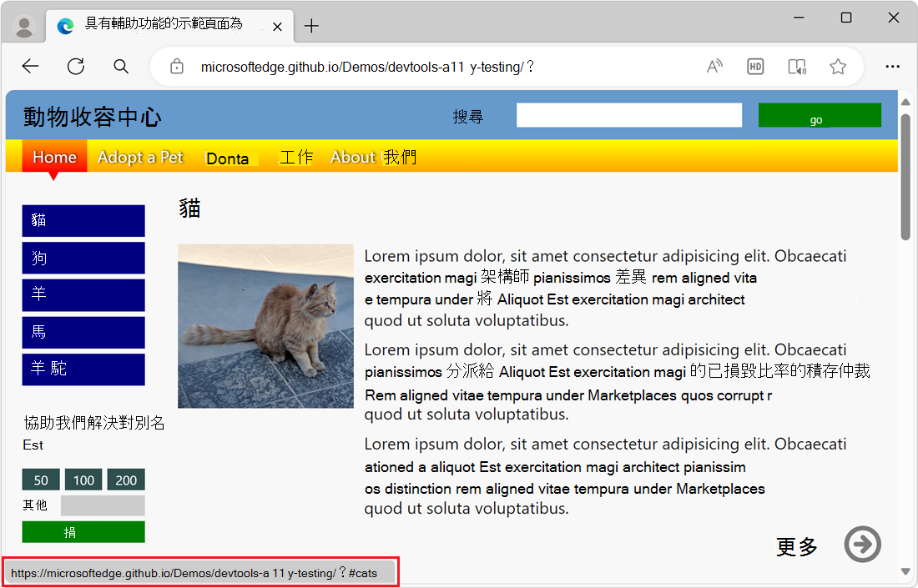This screenshot has width=918, height=588.
Task: Open the Web Capture tool
Action: pyautogui.click(x=796, y=66)
